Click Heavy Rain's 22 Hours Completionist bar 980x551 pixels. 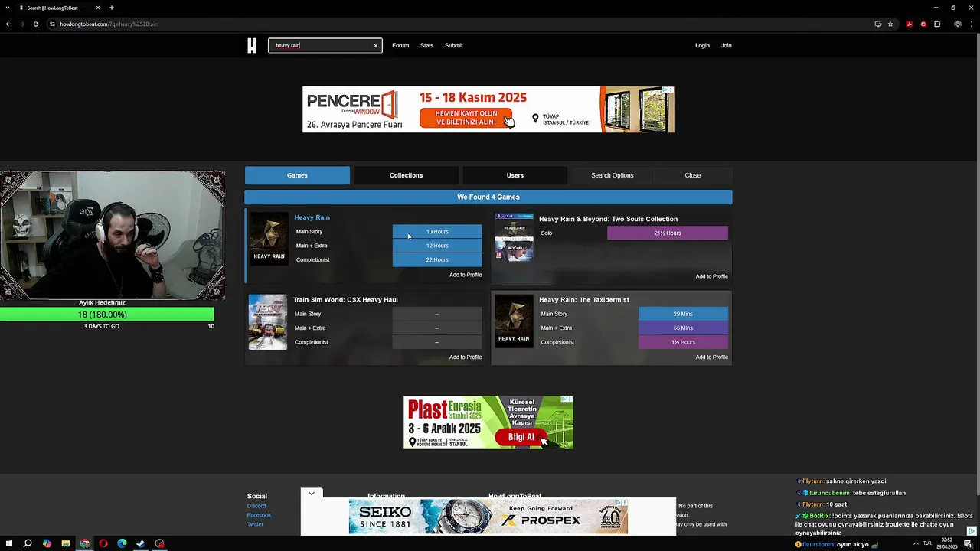tap(437, 259)
